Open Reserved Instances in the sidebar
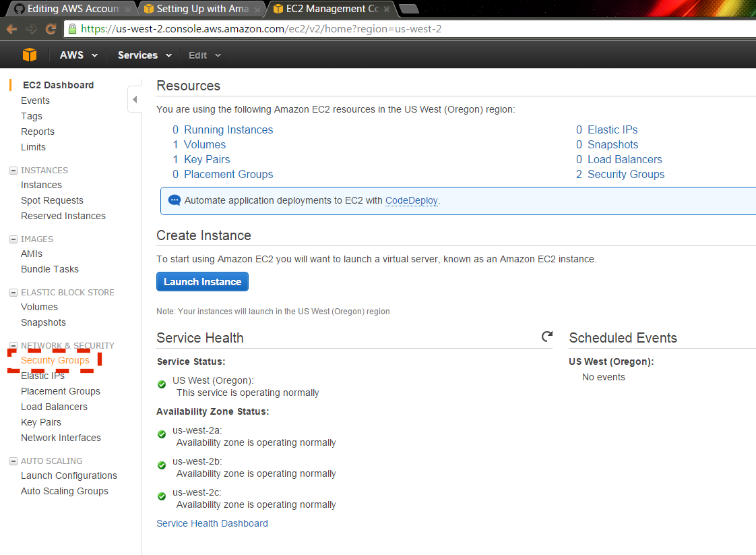 point(63,216)
